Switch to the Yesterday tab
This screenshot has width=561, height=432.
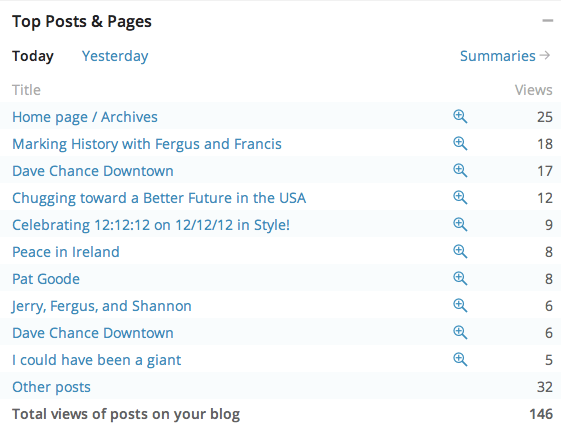coord(115,57)
